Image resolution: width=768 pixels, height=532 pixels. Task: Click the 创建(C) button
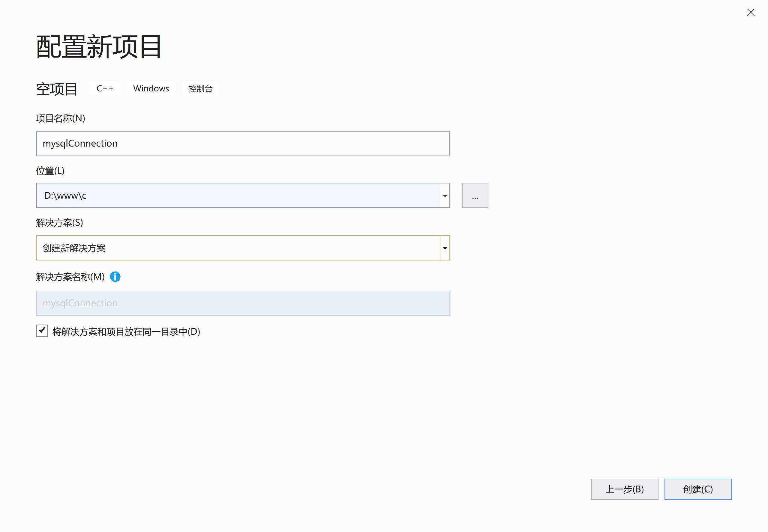click(x=697, y=489)
